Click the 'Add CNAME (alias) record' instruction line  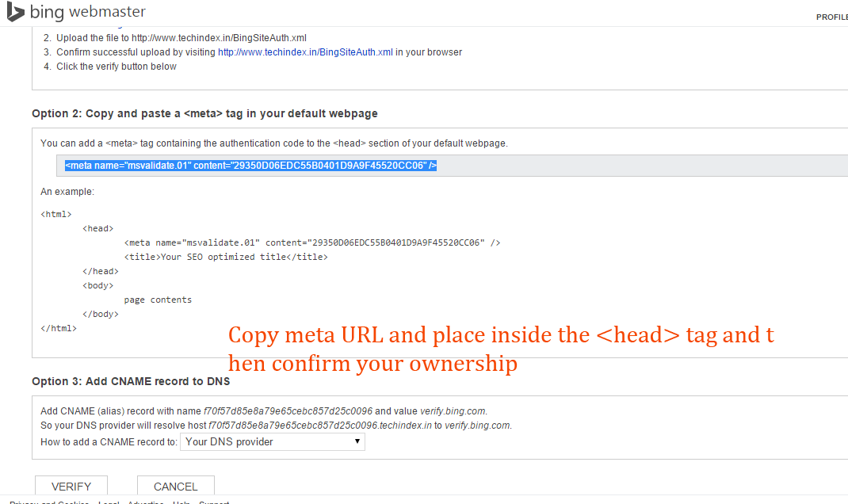click(x=264, y=411)
